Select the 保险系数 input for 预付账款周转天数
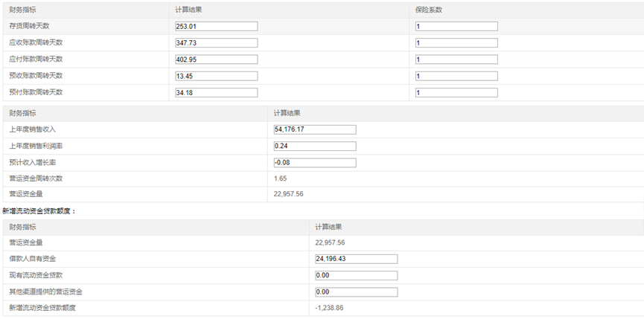Viewport: 644px width, 319px height. (x=456, y=92)
